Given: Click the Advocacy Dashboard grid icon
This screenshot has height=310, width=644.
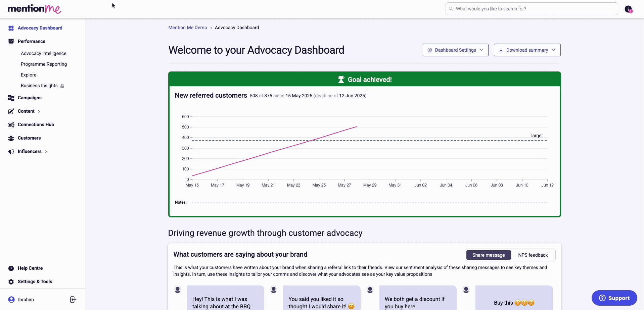Looking at the screenshot, I should coord(11,28).
